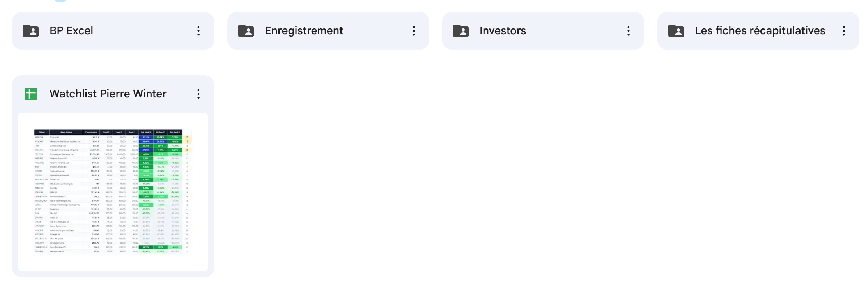Click the BP Excel shared folder icon

(31, 31)
